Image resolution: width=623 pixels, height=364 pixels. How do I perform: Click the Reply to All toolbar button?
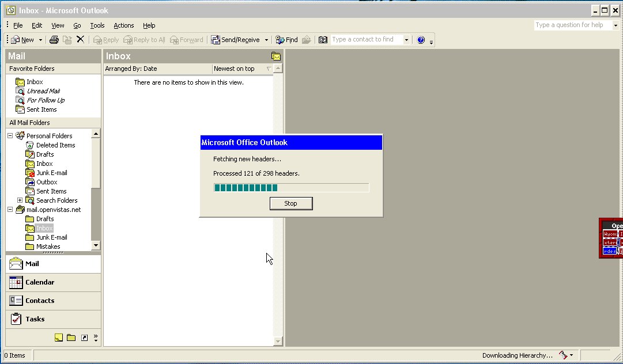coord(144,40)
